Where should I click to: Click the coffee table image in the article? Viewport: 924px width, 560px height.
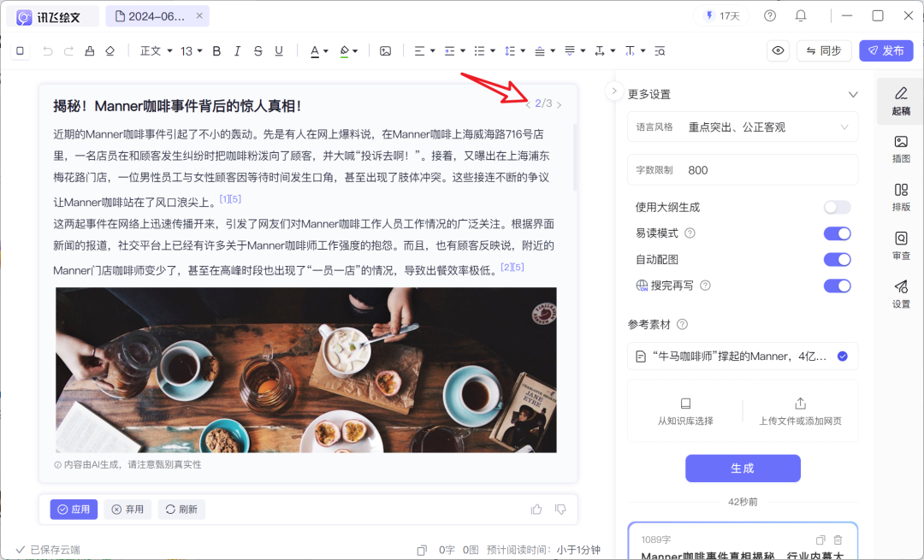point(305,370)
